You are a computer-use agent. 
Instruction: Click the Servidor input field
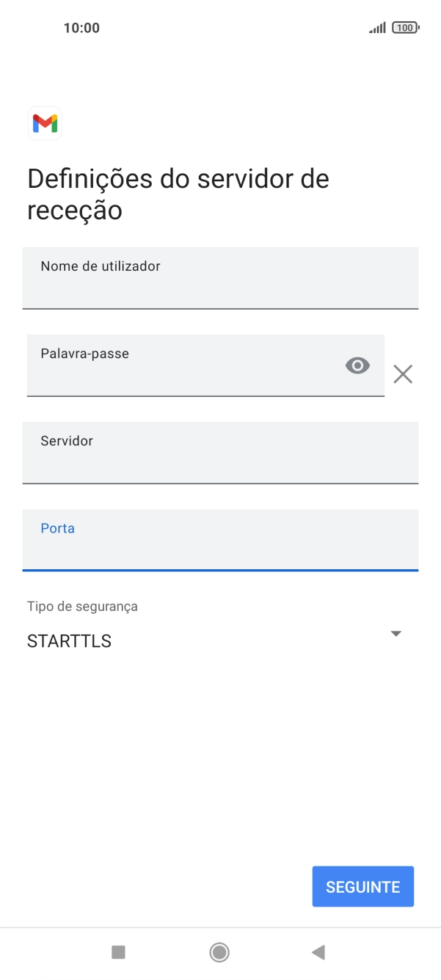click(220, 453)
